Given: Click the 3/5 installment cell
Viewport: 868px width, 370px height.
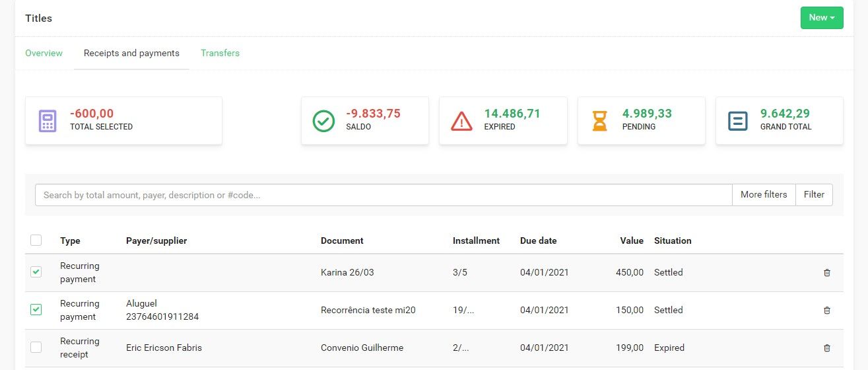Looking at the screenshot, I should pyautogui.click(x=460, y=272).
